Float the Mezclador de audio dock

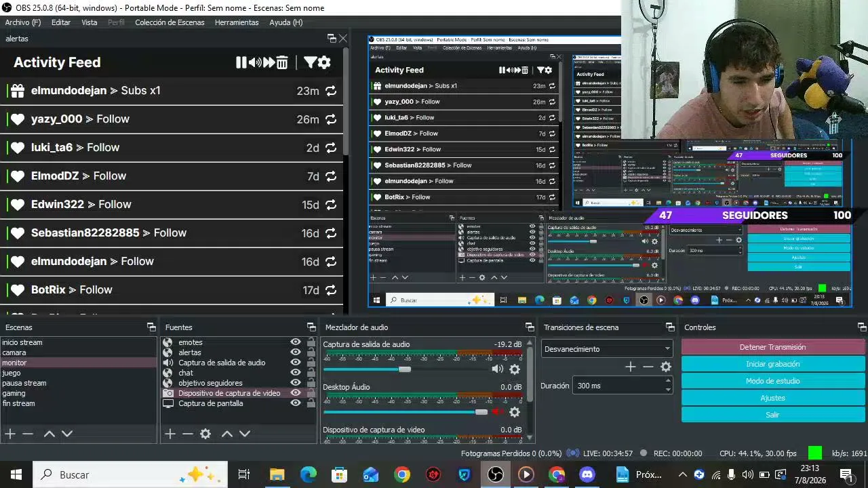click(x=530, y=327)
